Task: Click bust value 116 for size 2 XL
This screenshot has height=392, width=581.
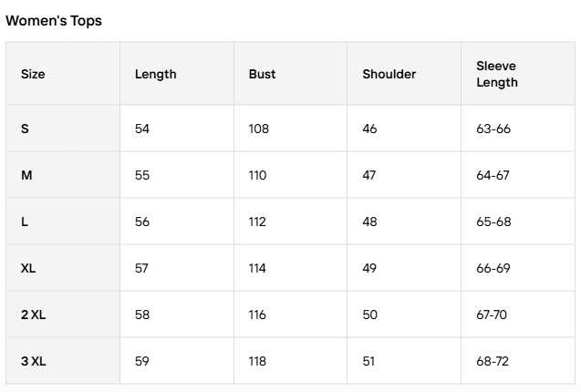Action: coord(257,315)
